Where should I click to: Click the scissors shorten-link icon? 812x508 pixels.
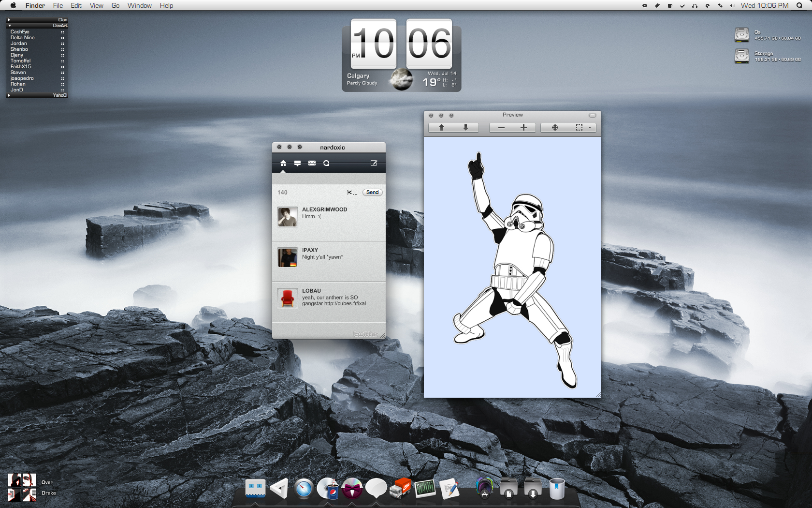pos(352,193)
